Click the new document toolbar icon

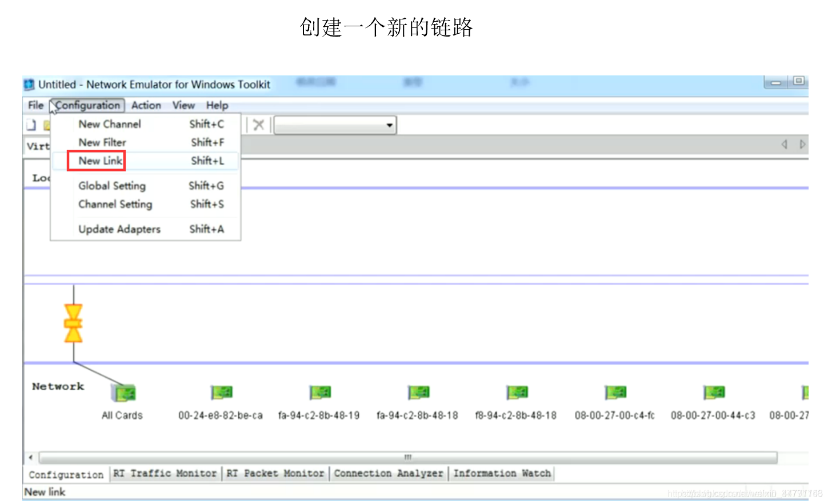tap(31, 125)
